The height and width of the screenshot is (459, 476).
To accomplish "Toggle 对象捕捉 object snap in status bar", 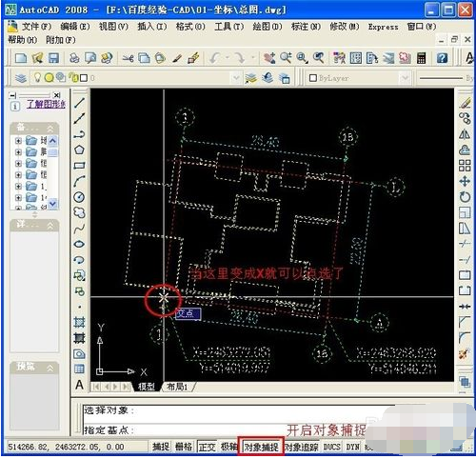I will pos(261,447).
